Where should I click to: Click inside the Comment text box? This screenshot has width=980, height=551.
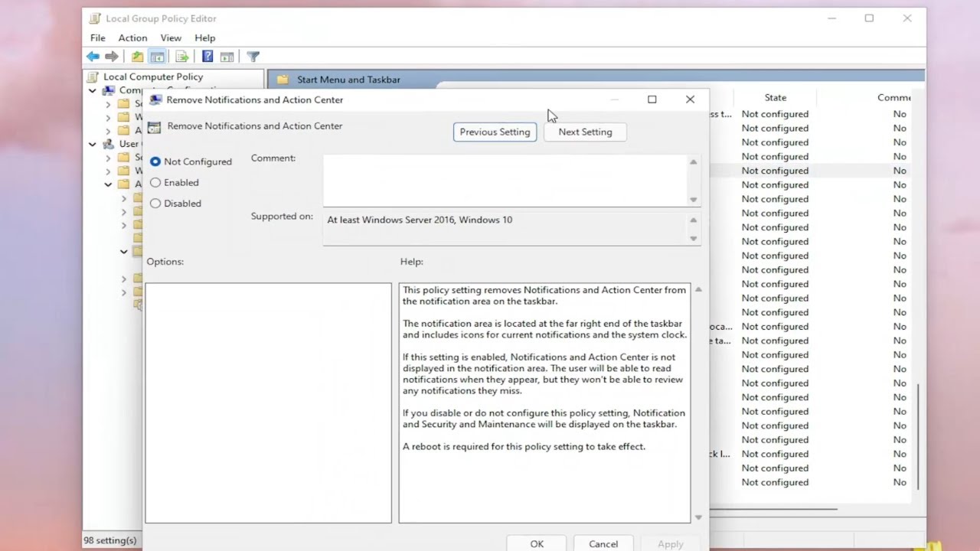[x=505, y=181]
